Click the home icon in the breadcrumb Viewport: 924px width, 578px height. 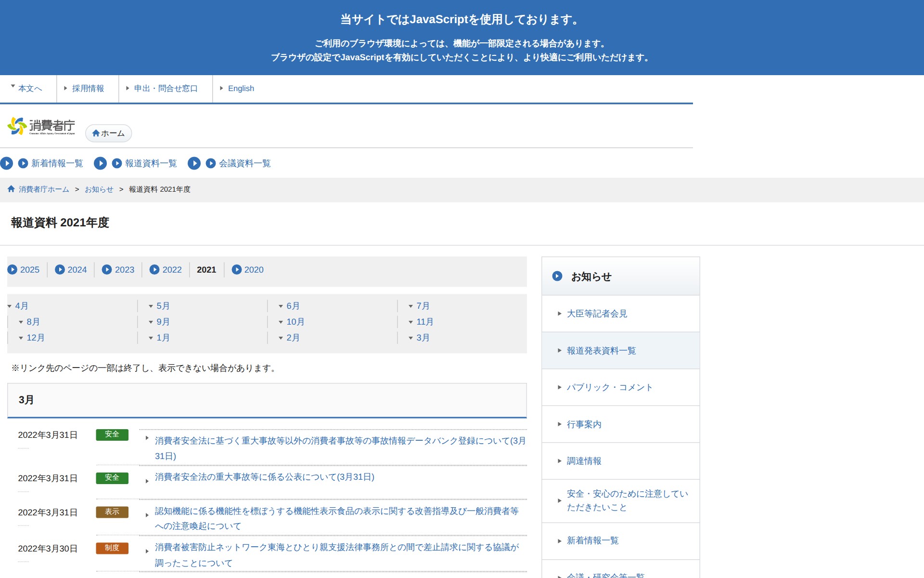[x=11, y=189]
